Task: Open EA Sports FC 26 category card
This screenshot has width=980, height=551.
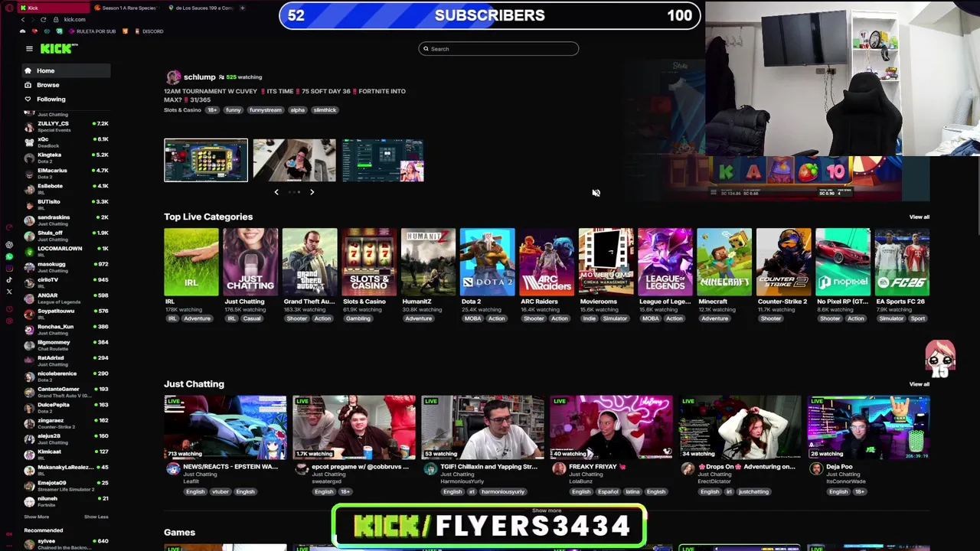Action: pos(902,262)
